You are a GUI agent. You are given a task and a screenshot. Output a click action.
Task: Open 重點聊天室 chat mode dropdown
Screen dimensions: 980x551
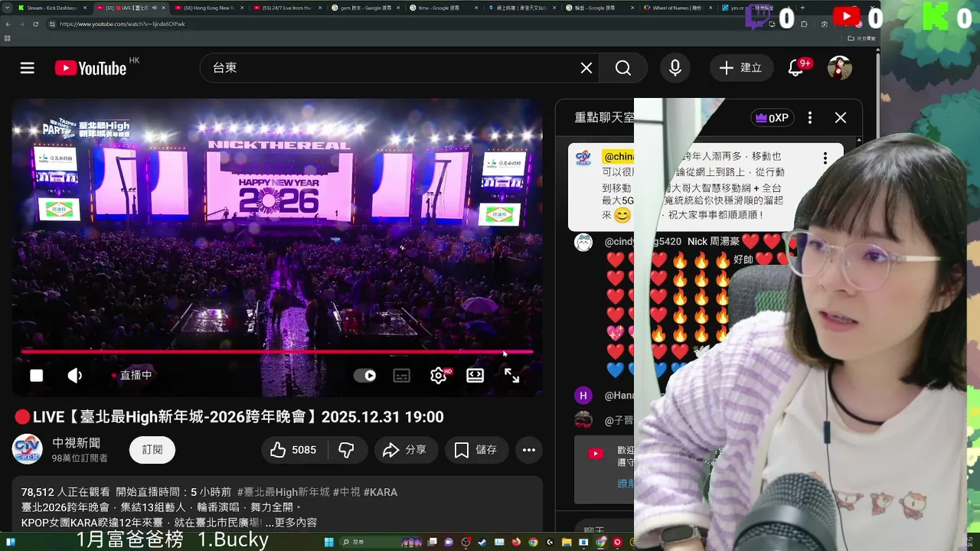pos(605,118)
